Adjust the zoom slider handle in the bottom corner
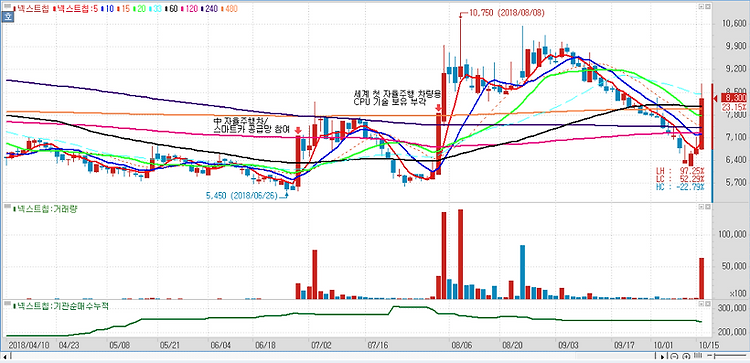Image resolution: width=750 pixels, height=363 pixels. tap(715, 356)
